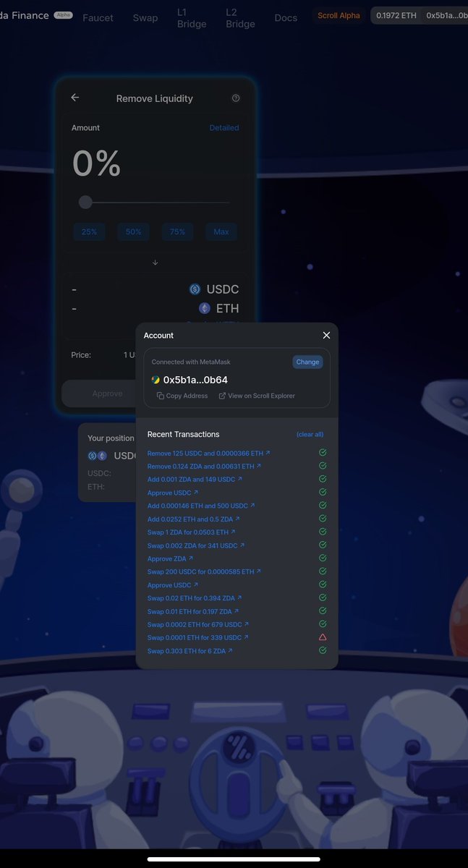468x868 pixels.
Task: Open the Remove 0.124 ZDA and 0.00631 ETH transaction
Action: coord(204,466)
